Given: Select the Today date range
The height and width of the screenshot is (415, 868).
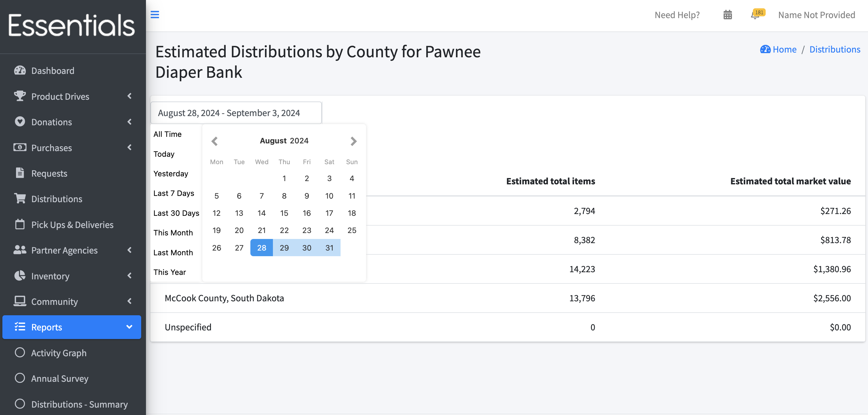Looking at the screenshot, I should [x=164, y=154].
